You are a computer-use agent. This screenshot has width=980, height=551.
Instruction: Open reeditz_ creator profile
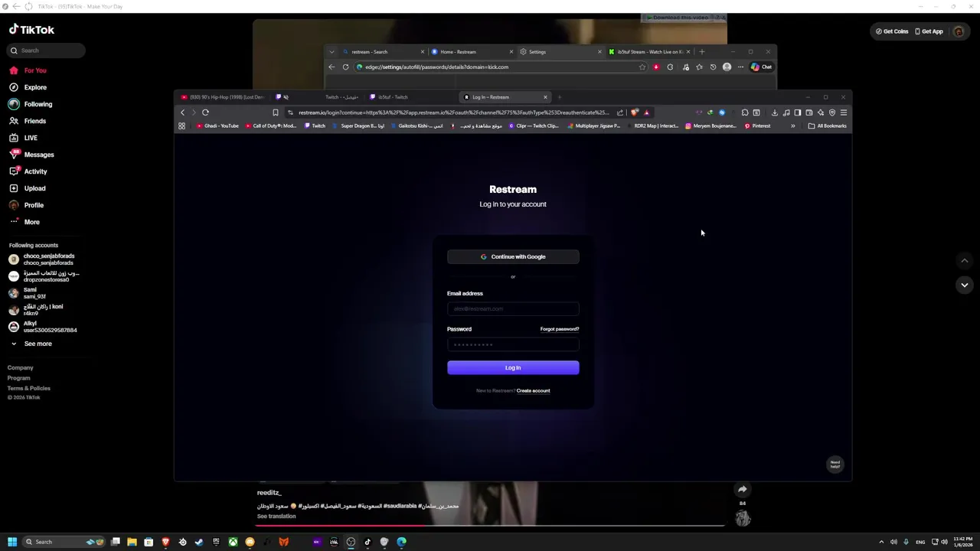[269, 493]
